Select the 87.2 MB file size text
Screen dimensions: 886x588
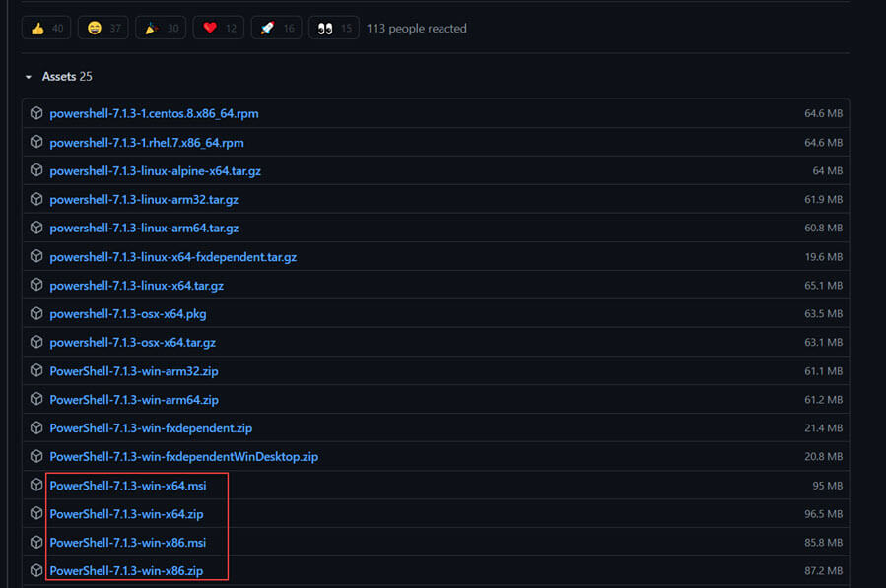pos(824,571)
